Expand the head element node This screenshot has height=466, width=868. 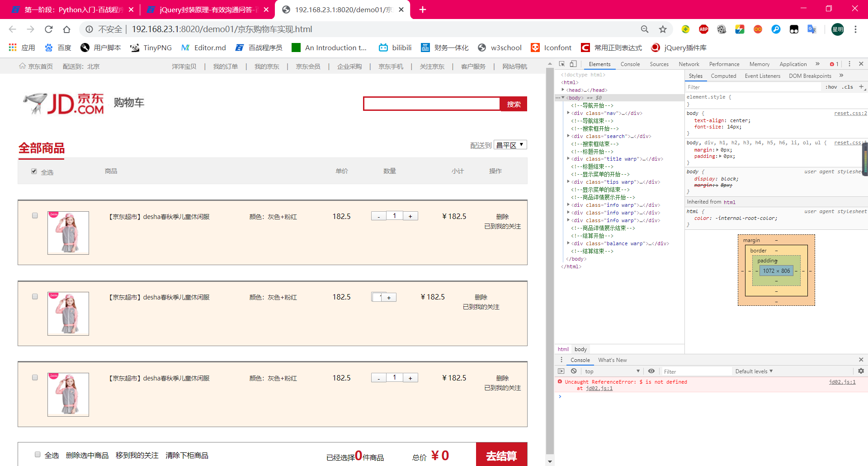[563, 90]
